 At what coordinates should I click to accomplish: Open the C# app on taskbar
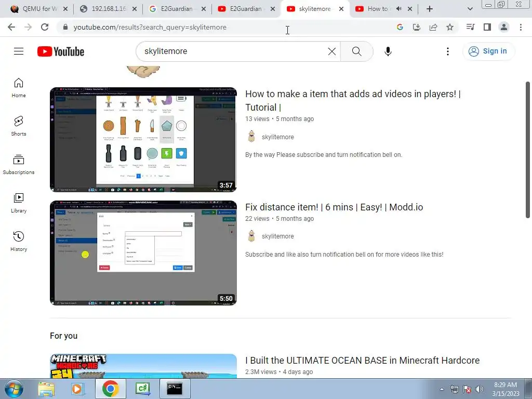pos(142,389)
